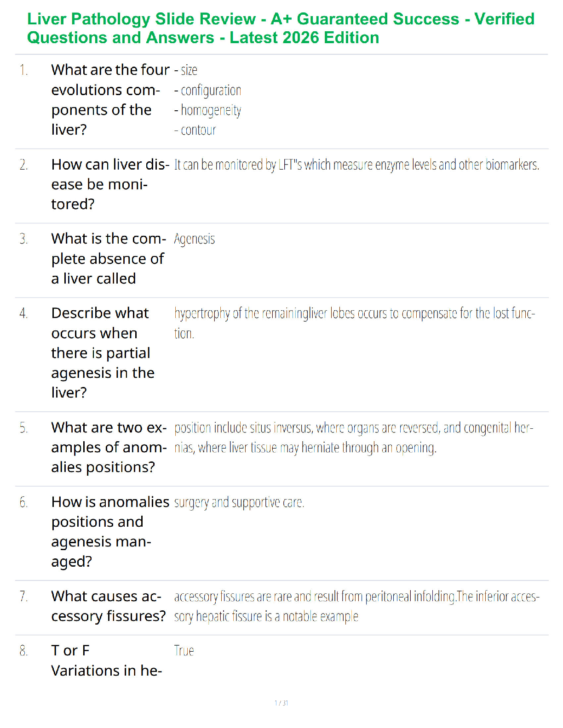Select question 5 about anomalies positions

point(109,447)
